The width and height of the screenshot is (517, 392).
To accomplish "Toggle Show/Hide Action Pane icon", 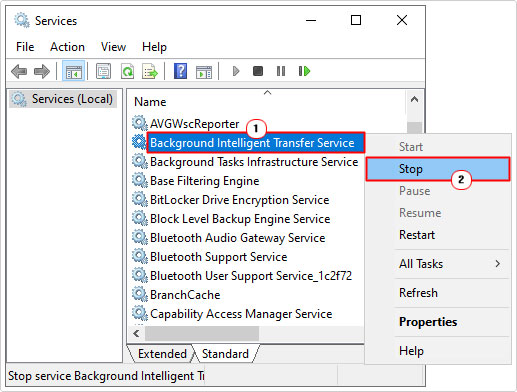I will (x=204, y=72).
